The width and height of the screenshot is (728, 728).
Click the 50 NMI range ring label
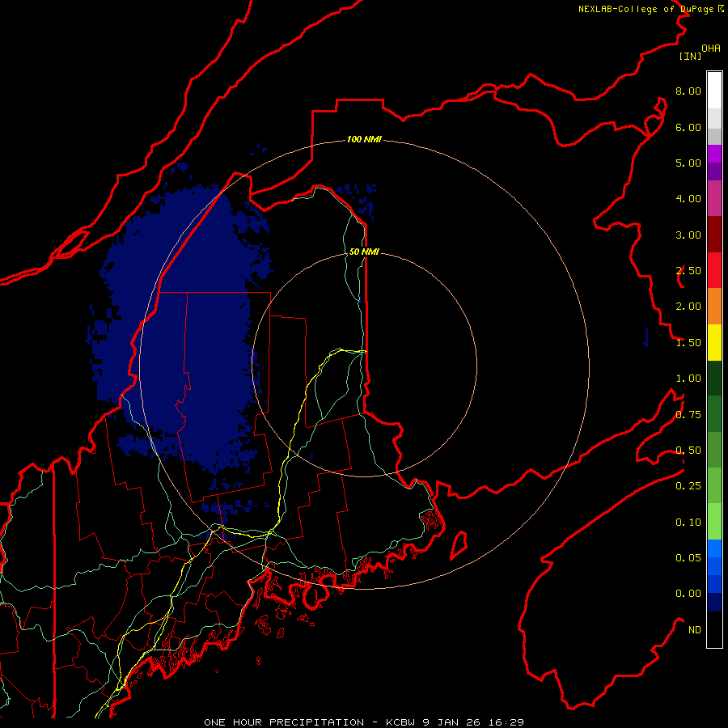pyautogui.click(x=364, y=252)
